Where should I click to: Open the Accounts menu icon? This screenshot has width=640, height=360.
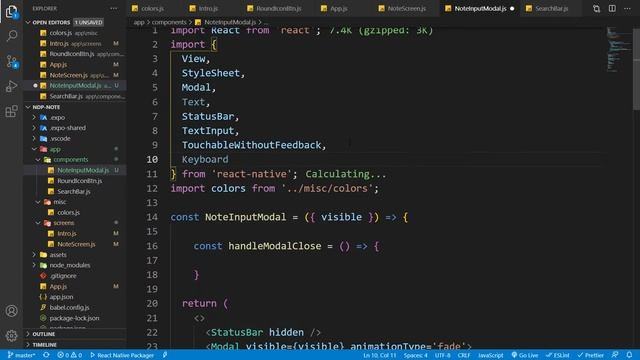[x=11, y=311]
